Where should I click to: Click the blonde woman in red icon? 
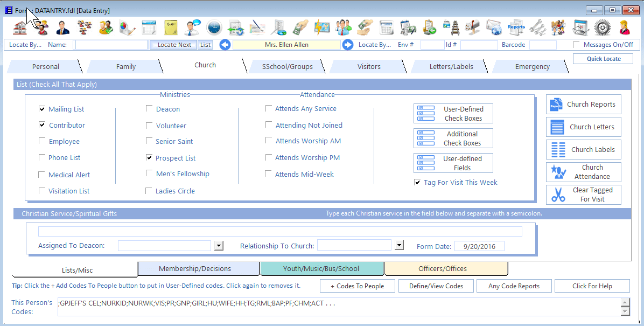tap(624, 28)
